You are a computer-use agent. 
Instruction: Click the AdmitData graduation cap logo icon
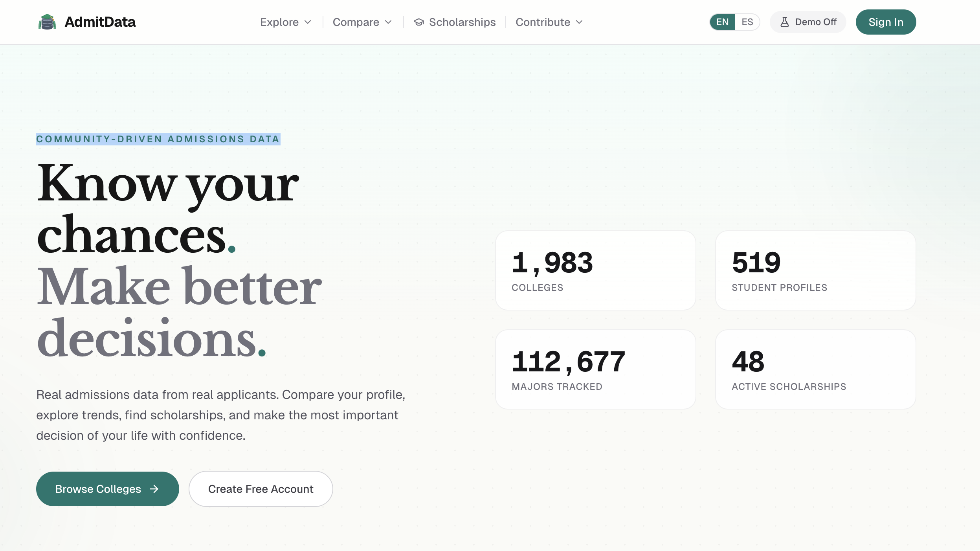(47, 22)
